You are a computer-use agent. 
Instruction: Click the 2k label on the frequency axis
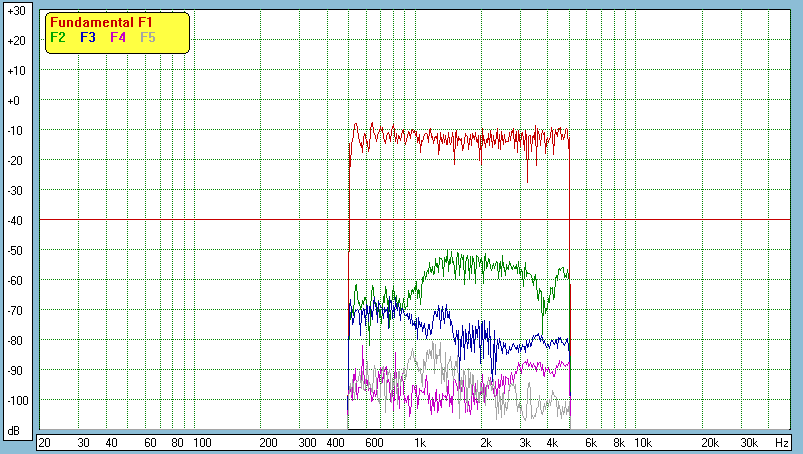486,442
